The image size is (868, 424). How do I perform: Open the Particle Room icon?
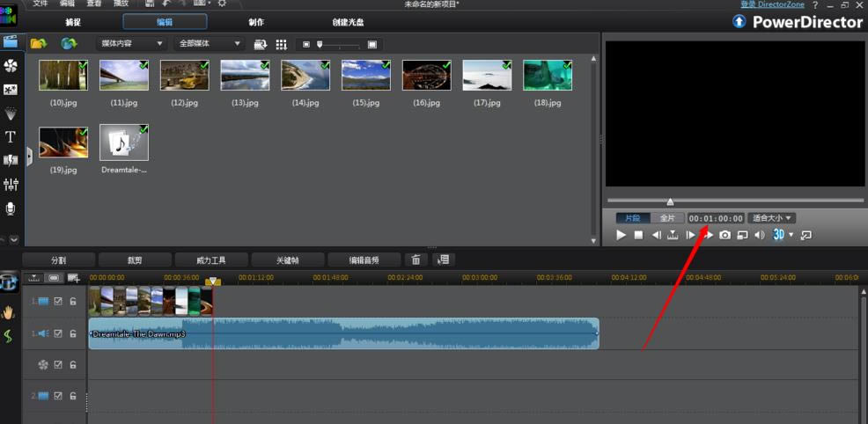tap(11, 113)
